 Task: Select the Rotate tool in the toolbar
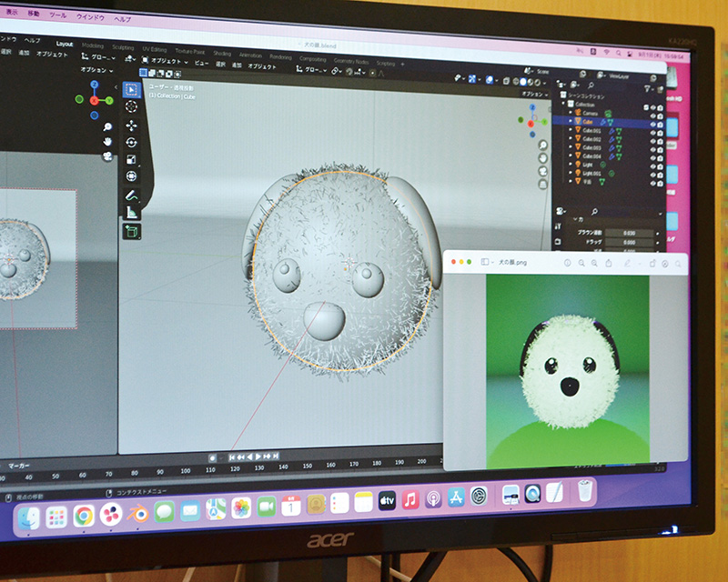[x=131, y=142]
